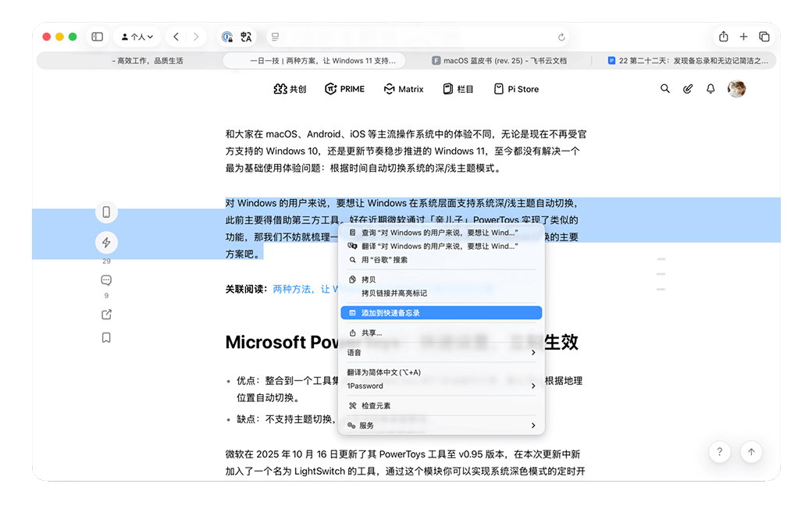Click the article share icon in left sidebar

[x=106, y=315]
